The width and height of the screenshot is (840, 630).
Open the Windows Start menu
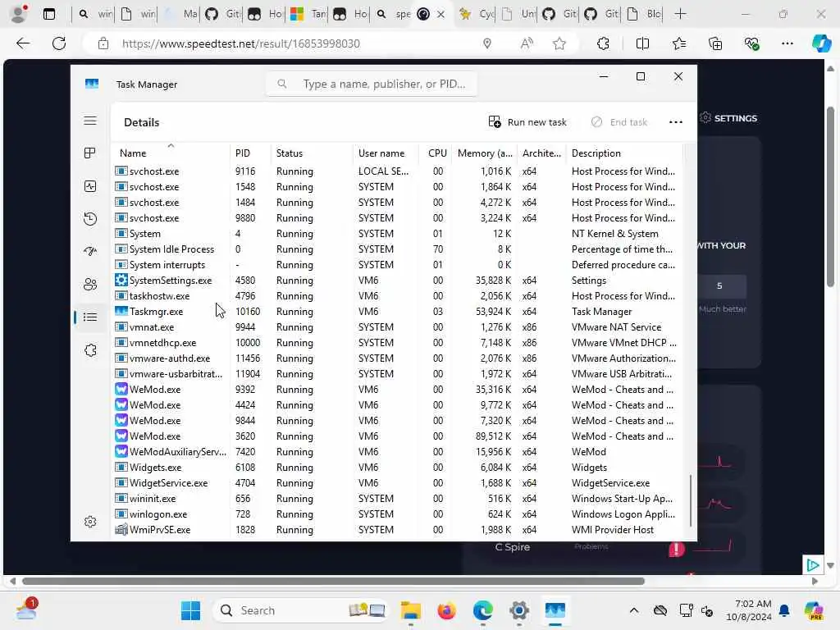click(x=190, y=610)
